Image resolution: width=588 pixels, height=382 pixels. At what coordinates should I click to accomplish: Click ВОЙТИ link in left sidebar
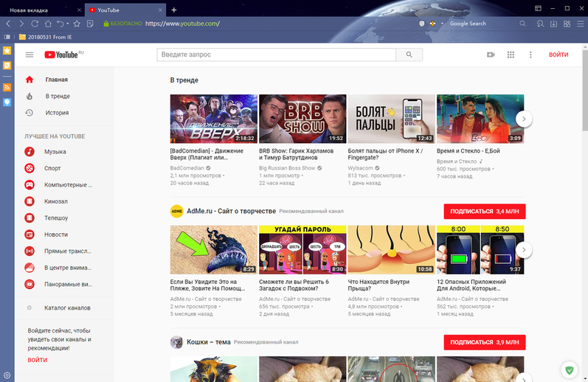pos(37,360)
